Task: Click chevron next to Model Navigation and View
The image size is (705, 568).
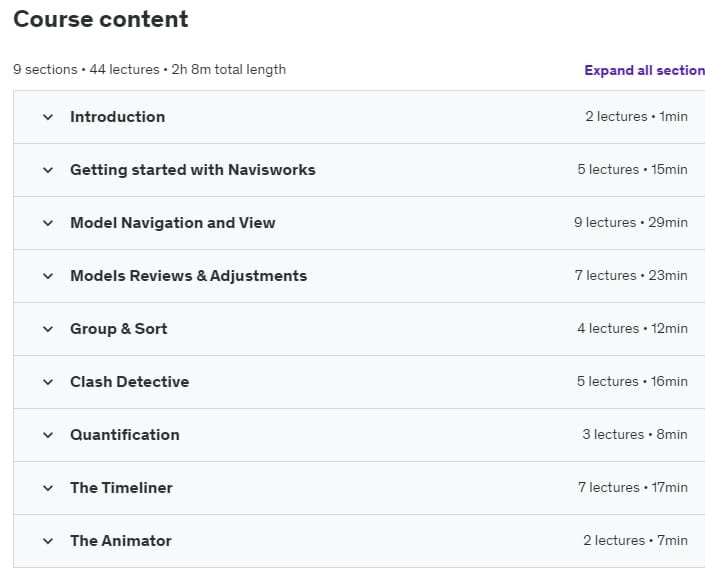Action: pos(48,224)
